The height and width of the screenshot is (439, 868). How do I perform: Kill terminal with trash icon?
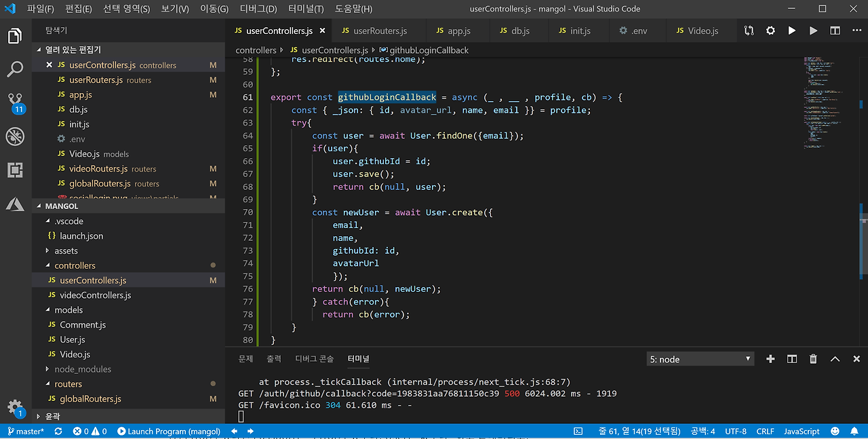814,359
